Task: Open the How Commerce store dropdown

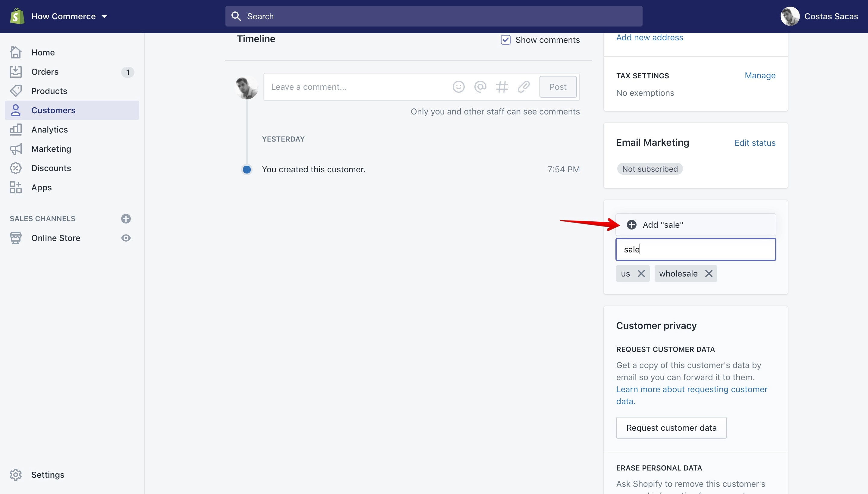Action: click(69, 16)
